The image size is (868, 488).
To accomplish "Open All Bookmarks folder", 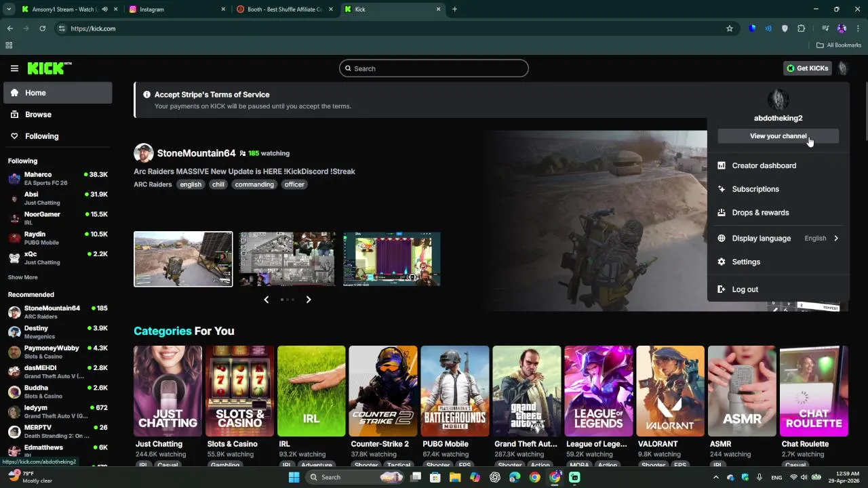I will click(839, 45).
